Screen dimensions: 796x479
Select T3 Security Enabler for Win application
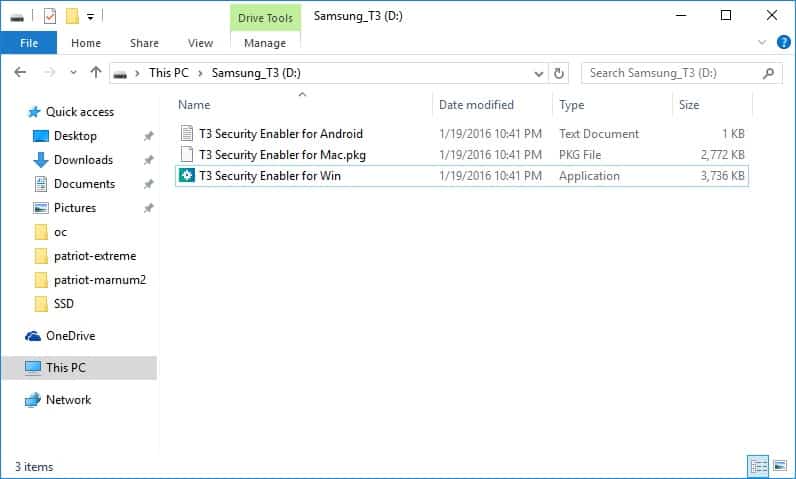point(270,176)
